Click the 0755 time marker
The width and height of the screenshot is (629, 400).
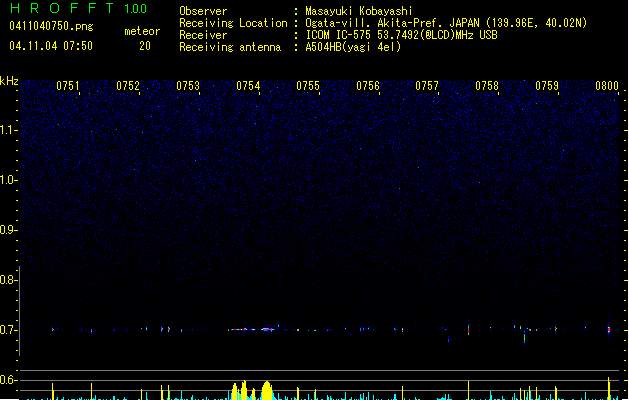(x=308, y=86)
